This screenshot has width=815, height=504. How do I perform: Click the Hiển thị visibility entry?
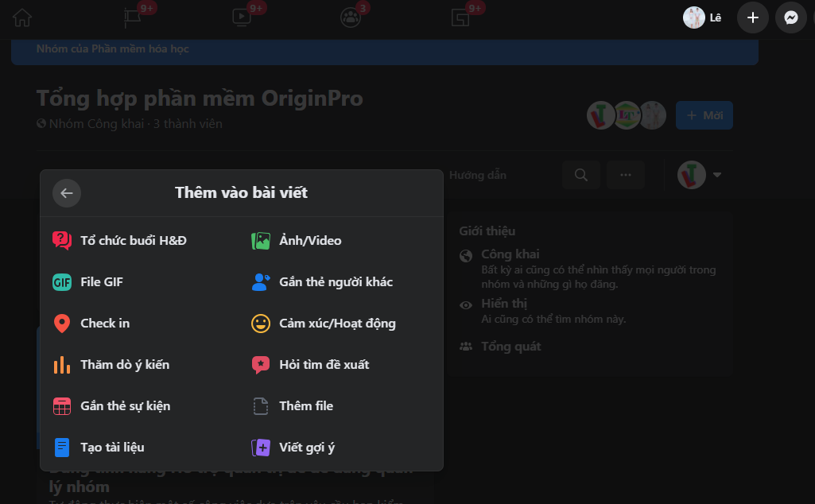503,304
